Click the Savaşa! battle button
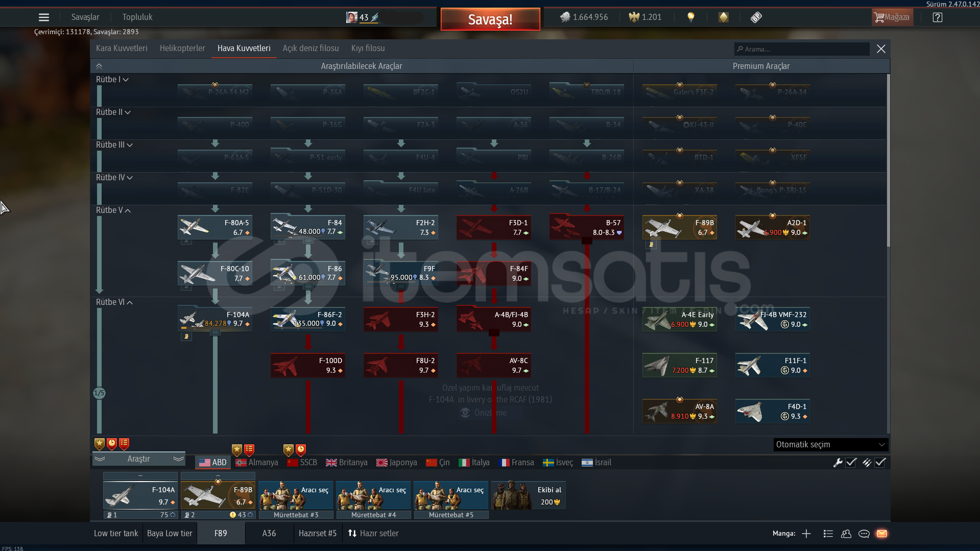 point(490,19)
